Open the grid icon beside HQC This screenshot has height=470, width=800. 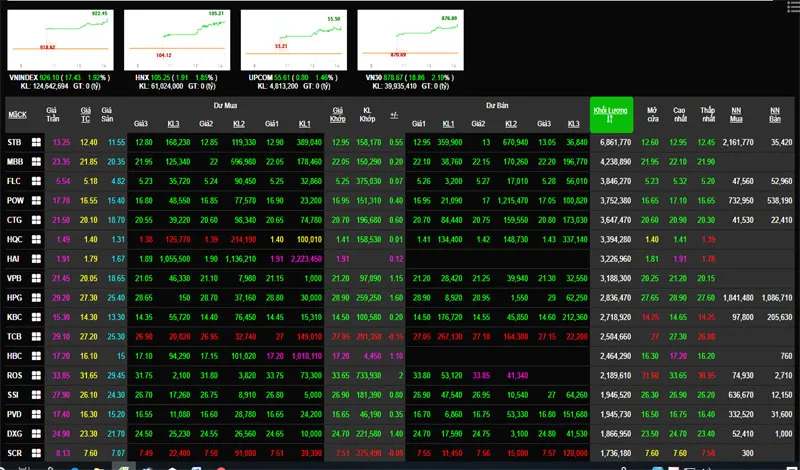click(36, 239)
